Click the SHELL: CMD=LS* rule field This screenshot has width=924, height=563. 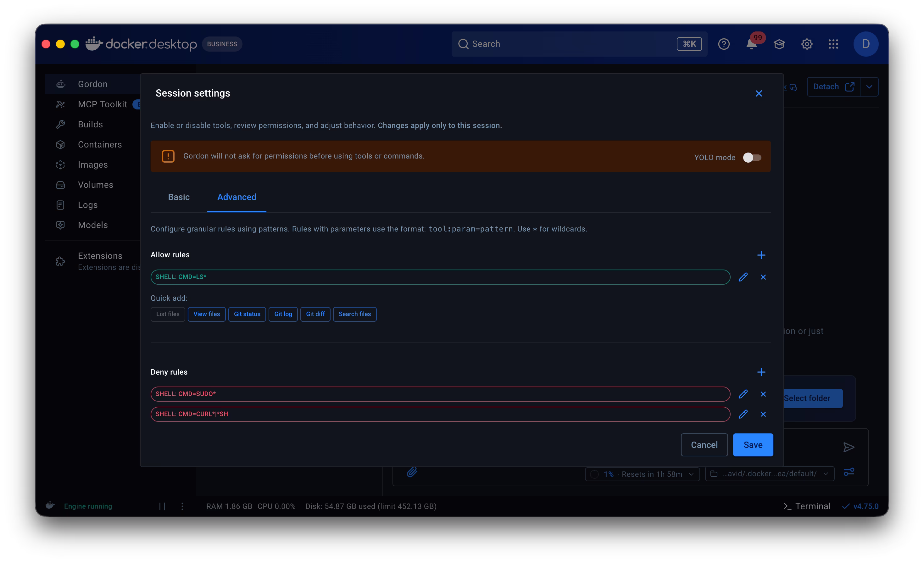click(x=440, y=277)
